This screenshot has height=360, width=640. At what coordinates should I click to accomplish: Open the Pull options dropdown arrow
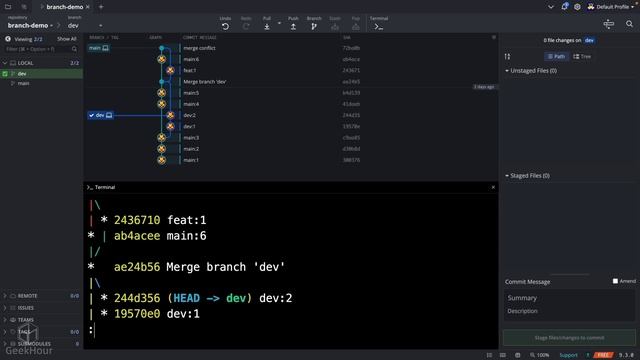(x=280, y=24)
